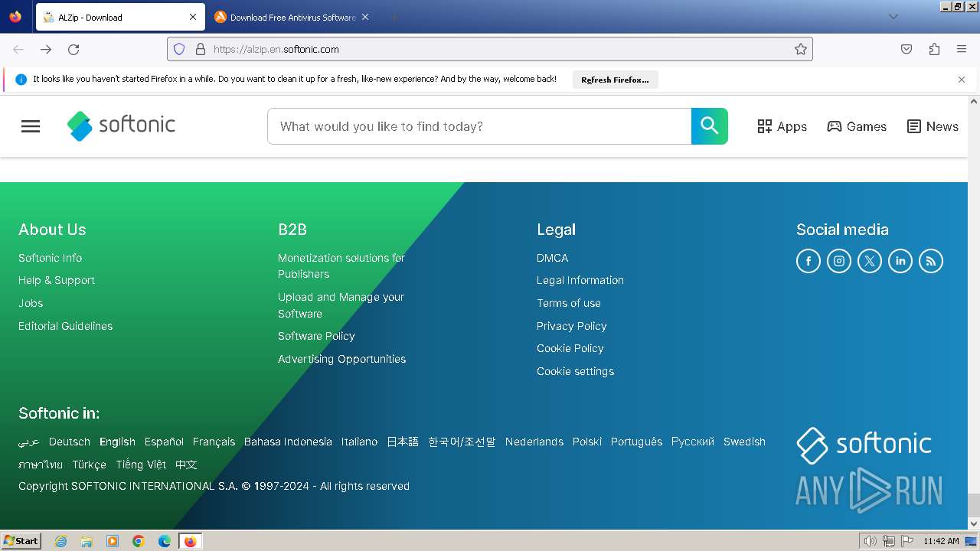The height and width of the screenshot is (551, 980).
Task: Dismiss the Refresh Firefox notification bar
Action: [962, 80]
